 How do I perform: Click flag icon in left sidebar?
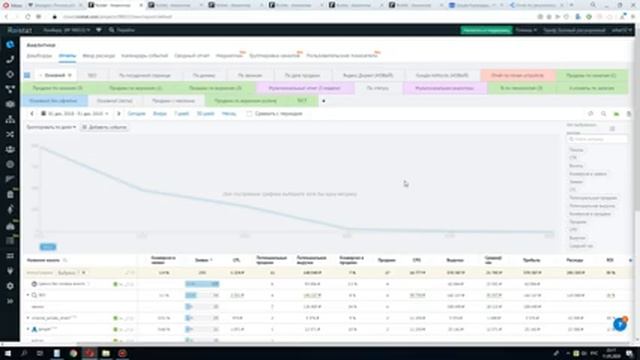click(x=10, y=179)
